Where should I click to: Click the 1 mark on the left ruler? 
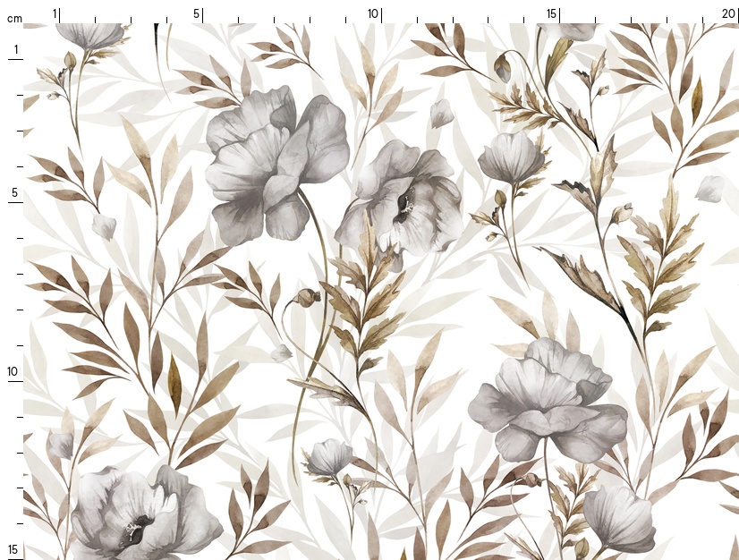[15, 48]
